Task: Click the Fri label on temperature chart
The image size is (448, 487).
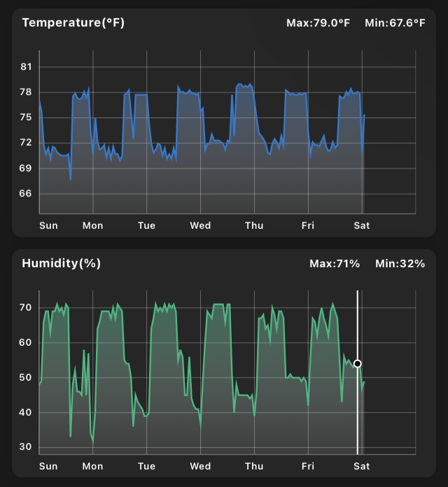Action: click(308, 225)
